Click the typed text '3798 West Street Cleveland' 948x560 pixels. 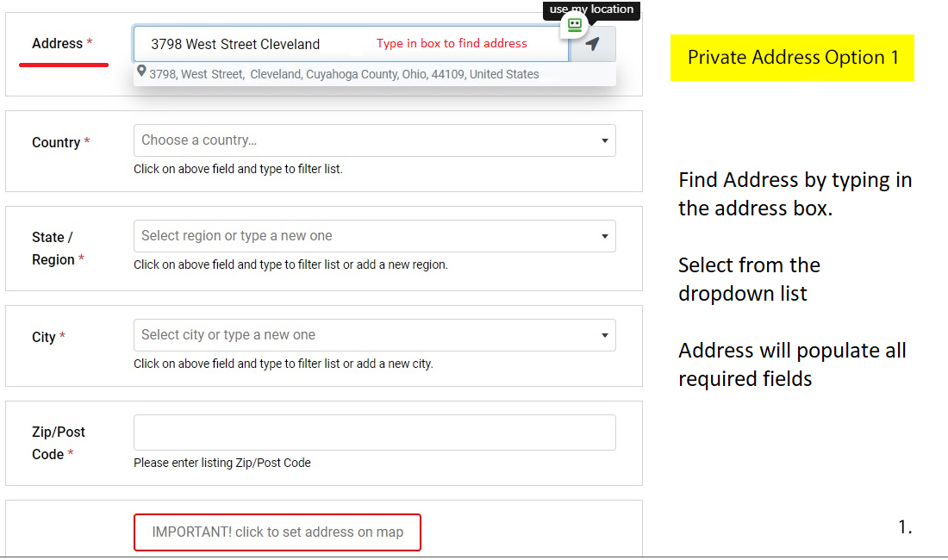[235, 44]
